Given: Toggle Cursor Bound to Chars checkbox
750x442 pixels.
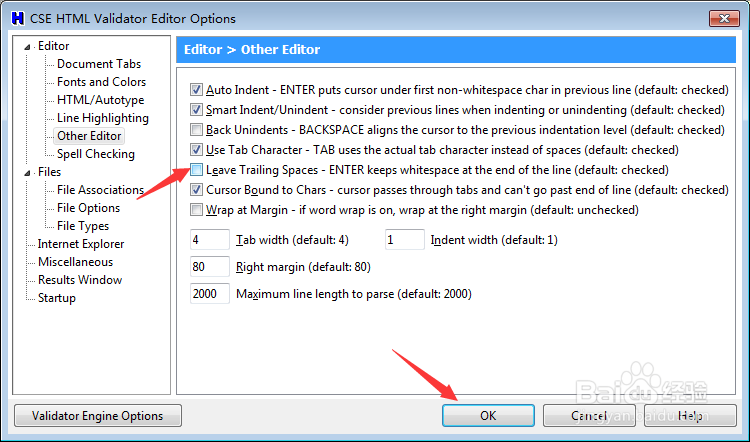Looking at the screenshot, I should 196,190.
